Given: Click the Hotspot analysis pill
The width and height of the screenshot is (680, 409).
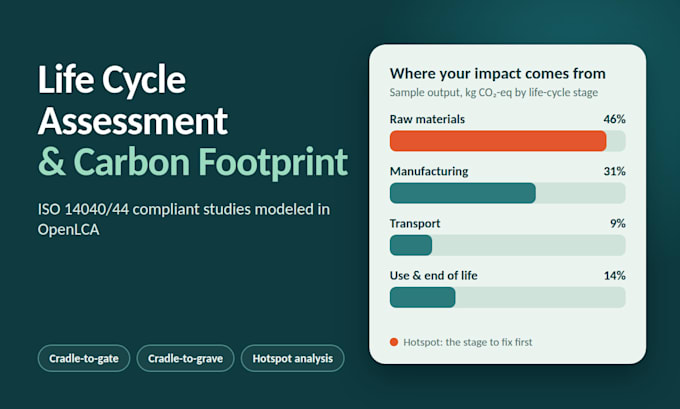Looking at the screenshot, I should [x=293, y=358].
